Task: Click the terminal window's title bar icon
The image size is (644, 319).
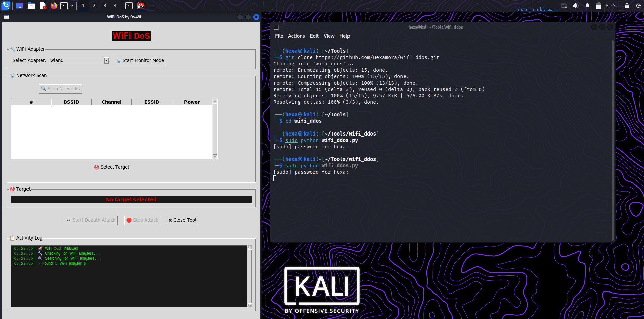Action: tap(276, 27)
